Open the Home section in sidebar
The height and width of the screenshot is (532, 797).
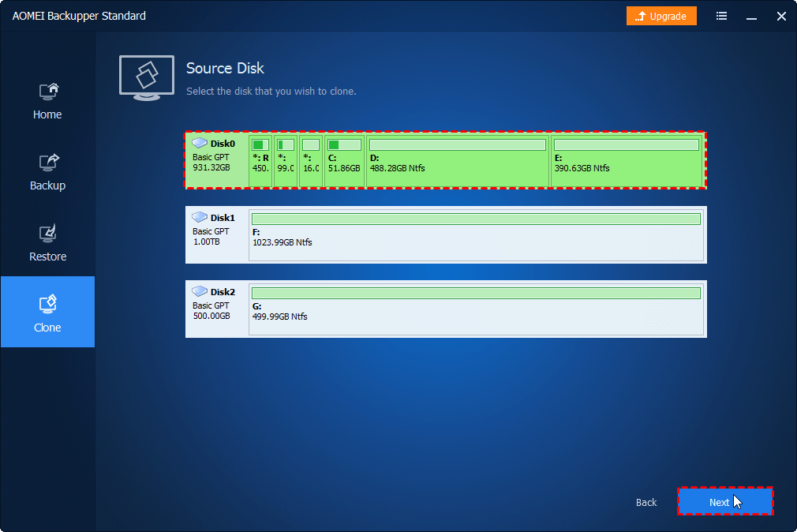pyautogui.click(x=47, y=101)
